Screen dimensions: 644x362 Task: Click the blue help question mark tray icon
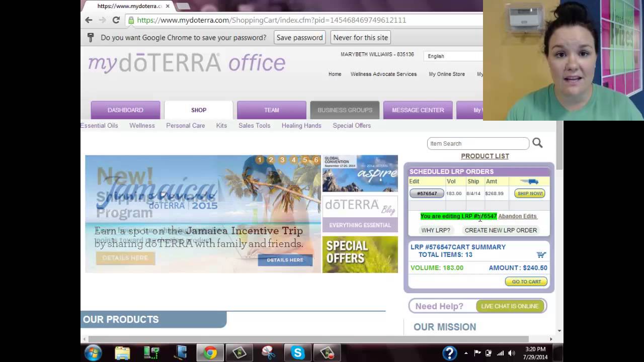tap(449, 353)
